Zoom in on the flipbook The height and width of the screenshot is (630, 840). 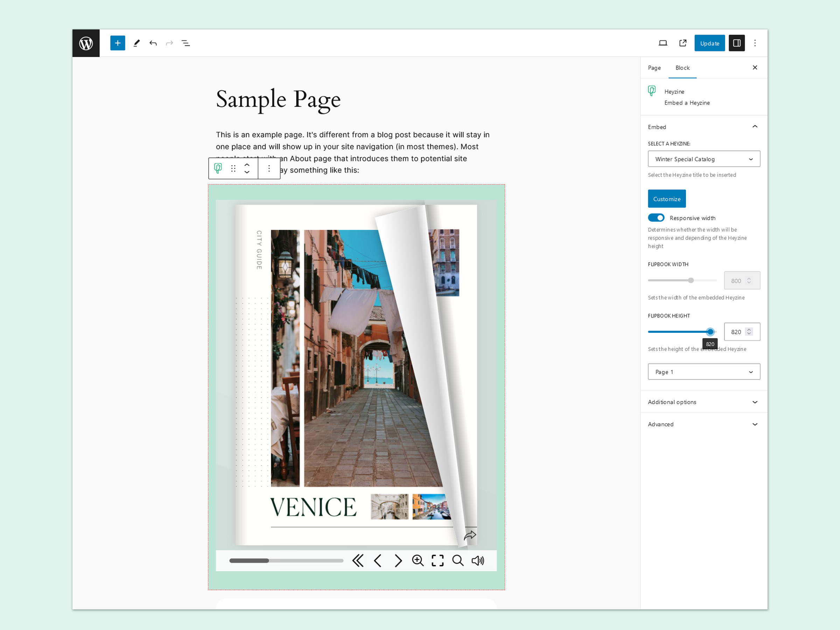click(x=418, y=560)
